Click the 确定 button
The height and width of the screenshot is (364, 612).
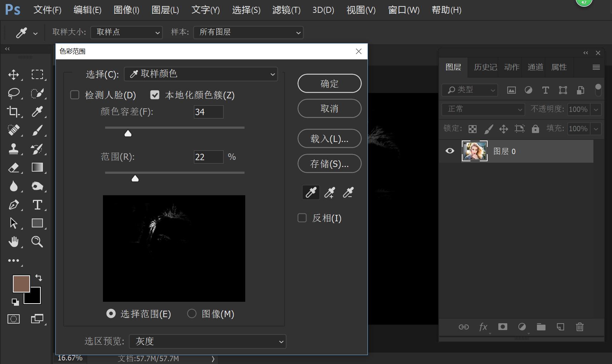coord(329,83)
